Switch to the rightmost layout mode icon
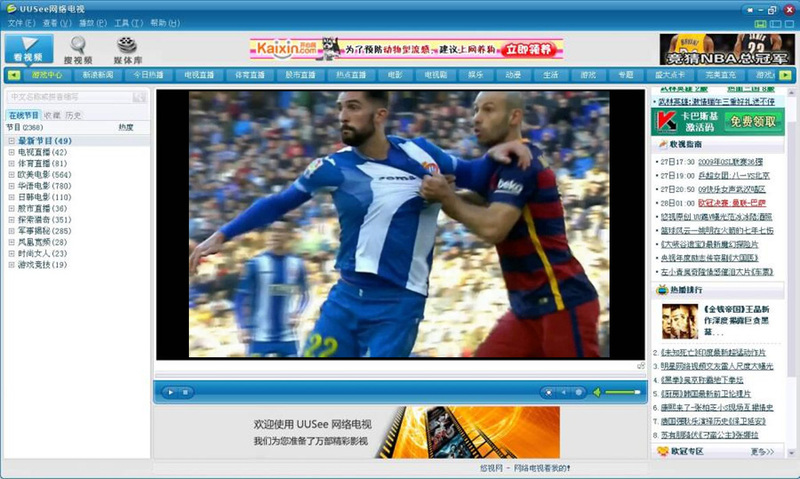This screenshot has width=800, height=479. point(790,24)
